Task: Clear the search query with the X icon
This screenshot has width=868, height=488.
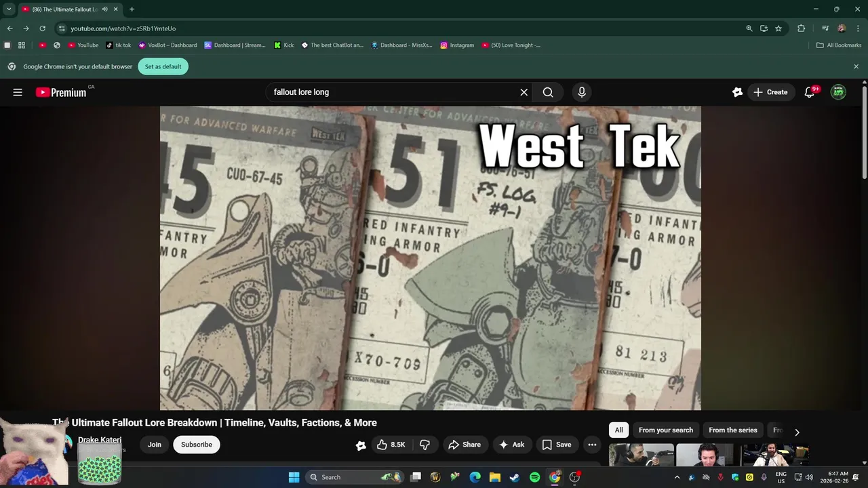Action: [524, 92]
